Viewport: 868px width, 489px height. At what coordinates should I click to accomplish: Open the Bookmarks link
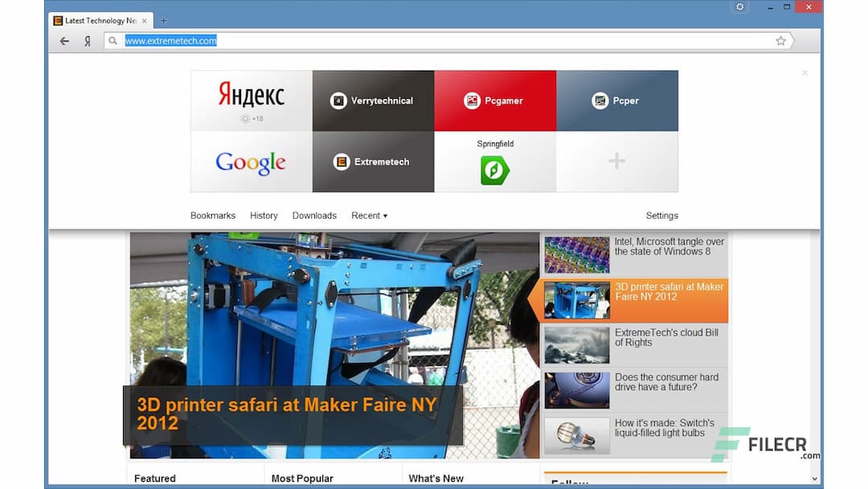pyautogui.click(x=212, y=215)
